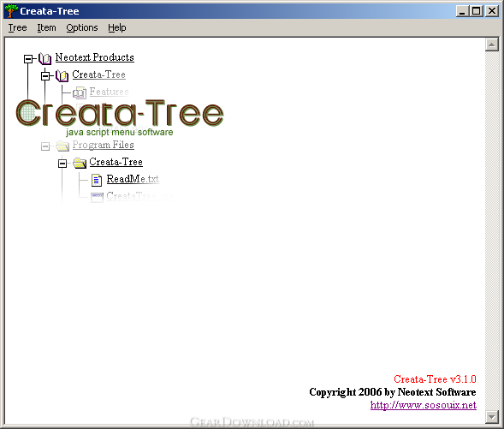The width and height of the screenshot is (504, 429).
Task: Close the Creata-Tree window
Action: [x=492, y=11]
